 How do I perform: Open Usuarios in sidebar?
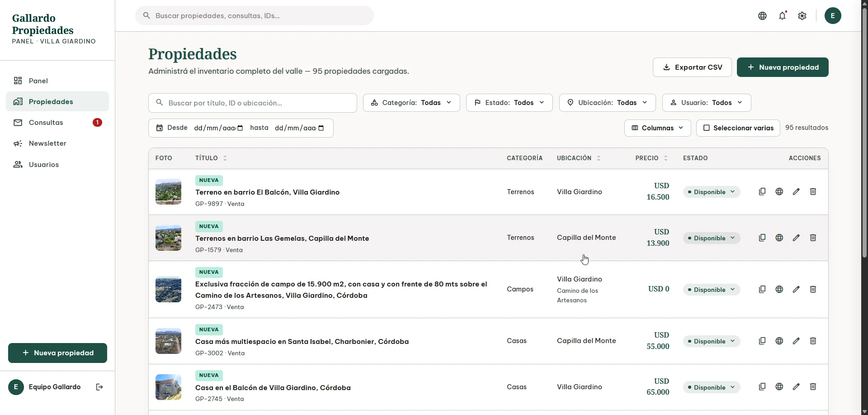click(x=57, y=165)
